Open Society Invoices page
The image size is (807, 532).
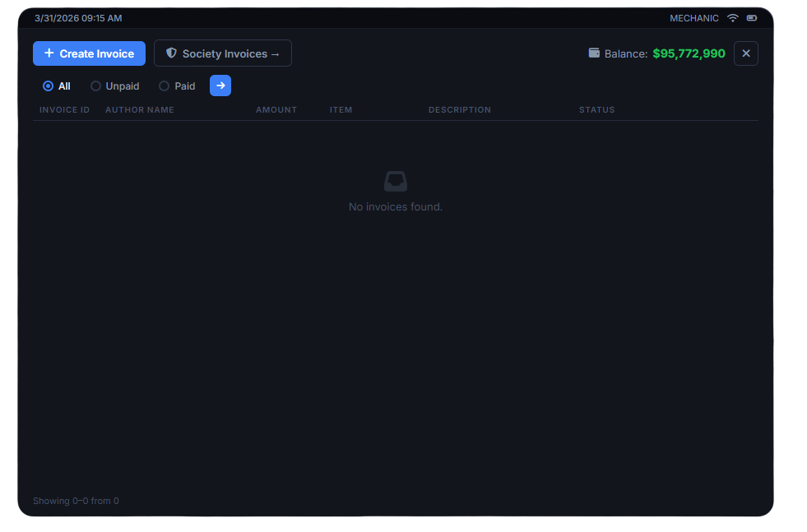pos(223,53)
